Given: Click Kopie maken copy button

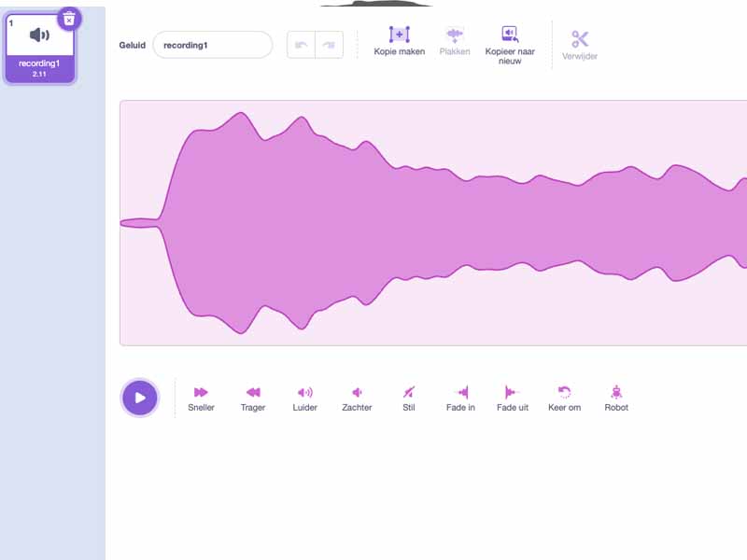Looking at the screenshot, I should (399, 35).
